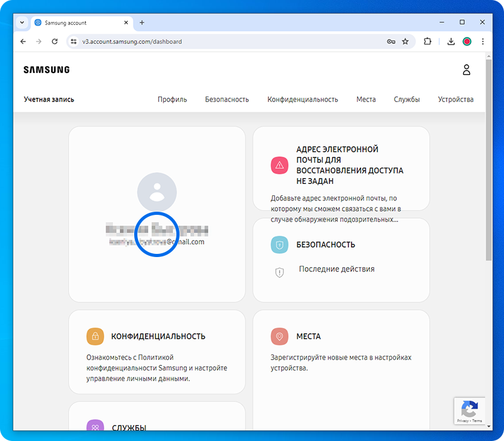Open the Chrome three-dot menu
The image size is (504, 441).
pos(483,42)
